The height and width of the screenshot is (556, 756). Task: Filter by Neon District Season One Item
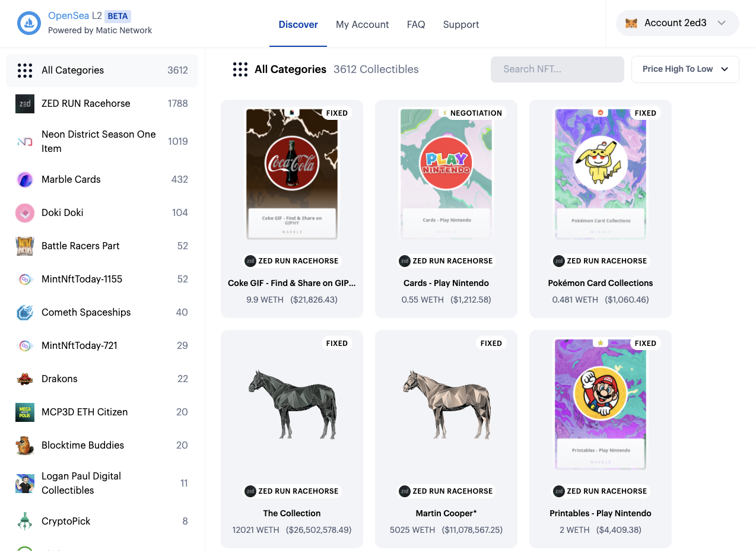[102, 141]
